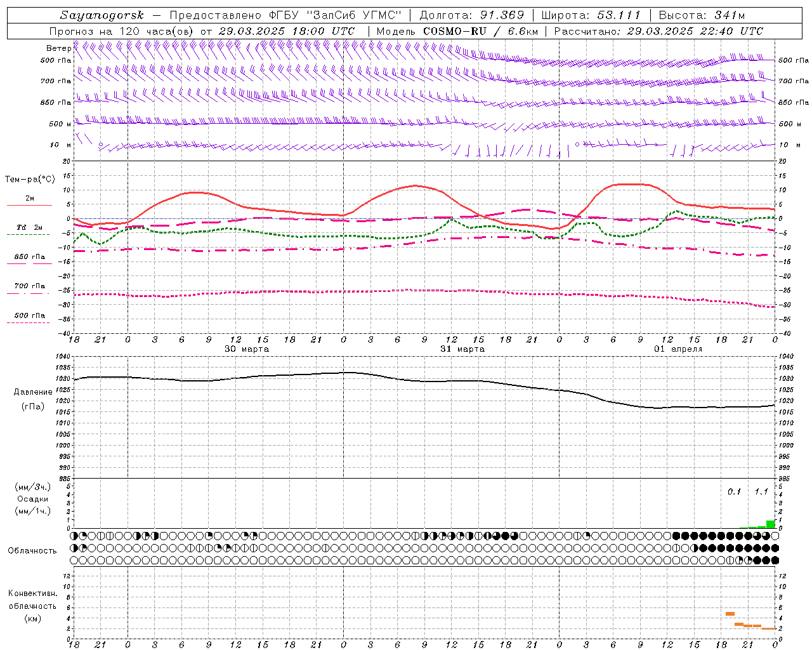Click the highest orange convective cloud bar

click(x=730, y=614)
